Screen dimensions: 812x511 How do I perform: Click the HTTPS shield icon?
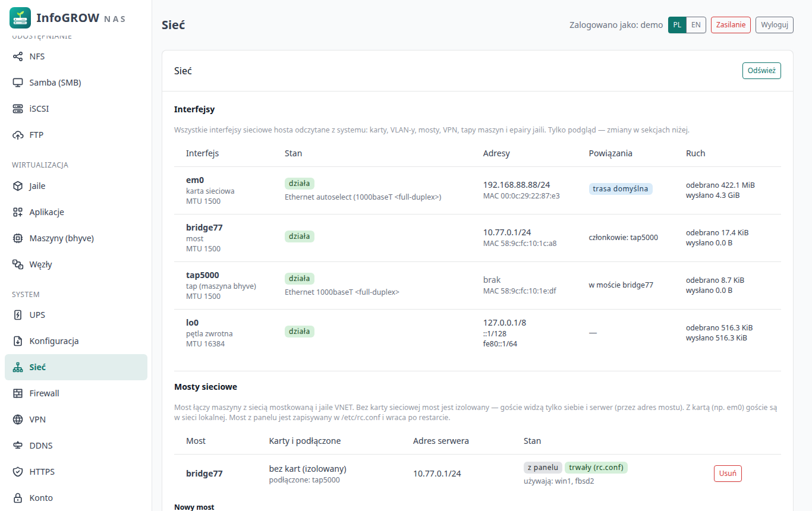pyautogui.click(x=18, y=472)
